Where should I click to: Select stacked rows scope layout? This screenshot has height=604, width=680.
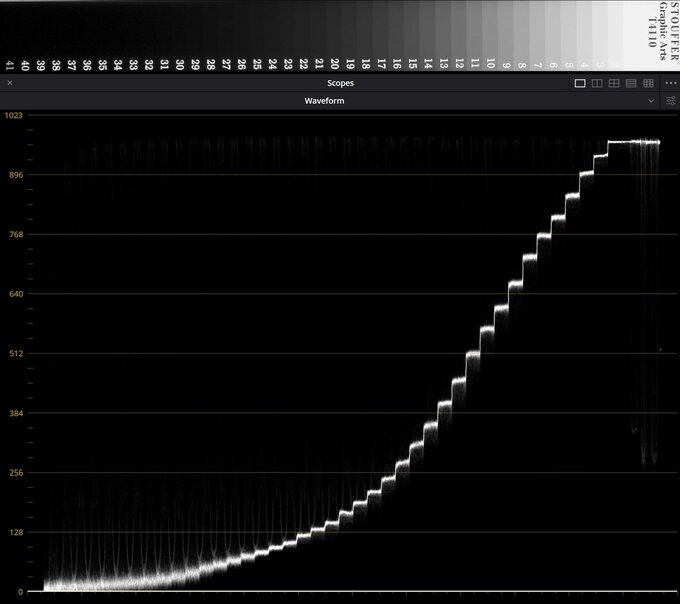click(631, 83)
